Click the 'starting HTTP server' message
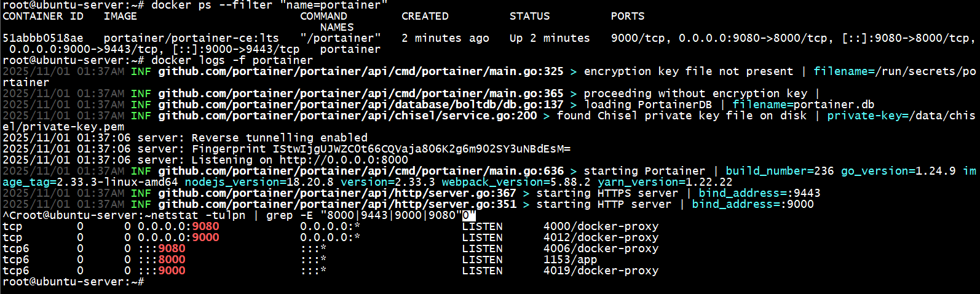 coord(604,204)
